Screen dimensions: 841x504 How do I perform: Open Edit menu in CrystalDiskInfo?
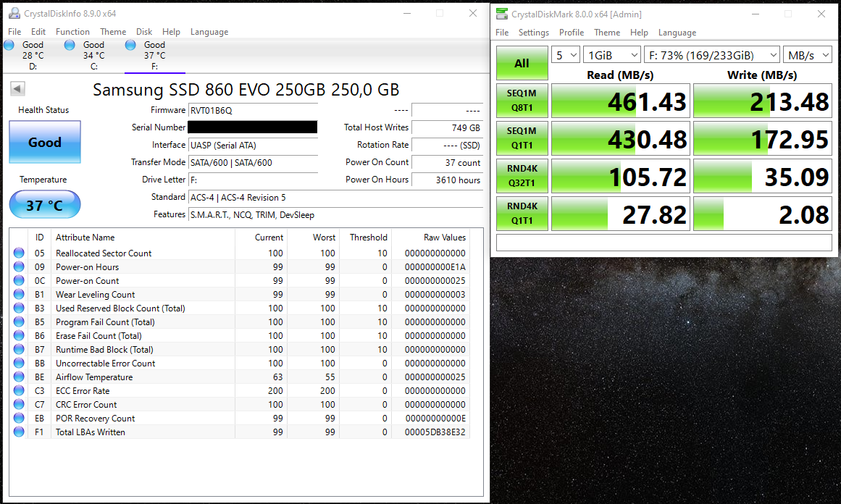pyautogui.click(x=38, y=32)
